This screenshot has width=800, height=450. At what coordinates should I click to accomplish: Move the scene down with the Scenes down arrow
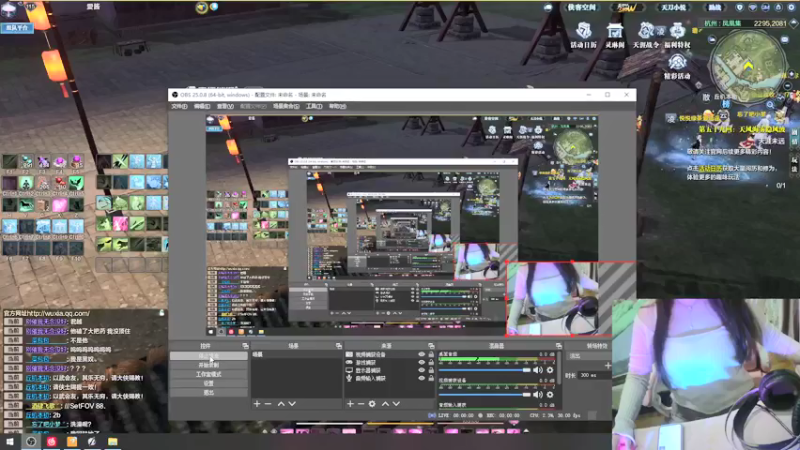click(x=292, y=404)
